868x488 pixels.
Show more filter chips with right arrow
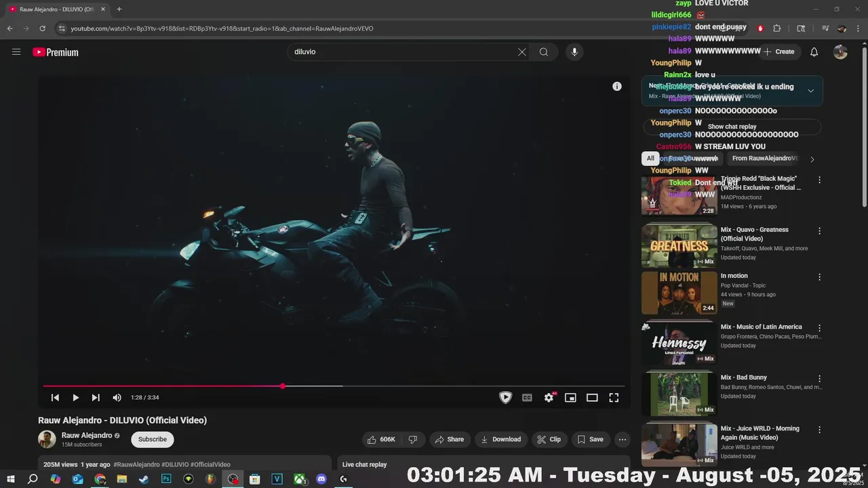(812, 159)
